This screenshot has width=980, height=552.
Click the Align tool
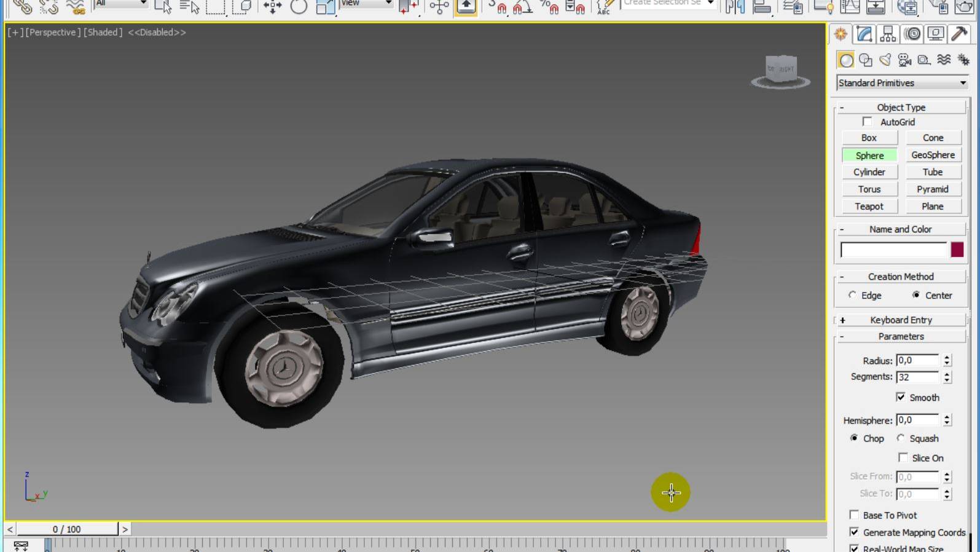point(762,6)
